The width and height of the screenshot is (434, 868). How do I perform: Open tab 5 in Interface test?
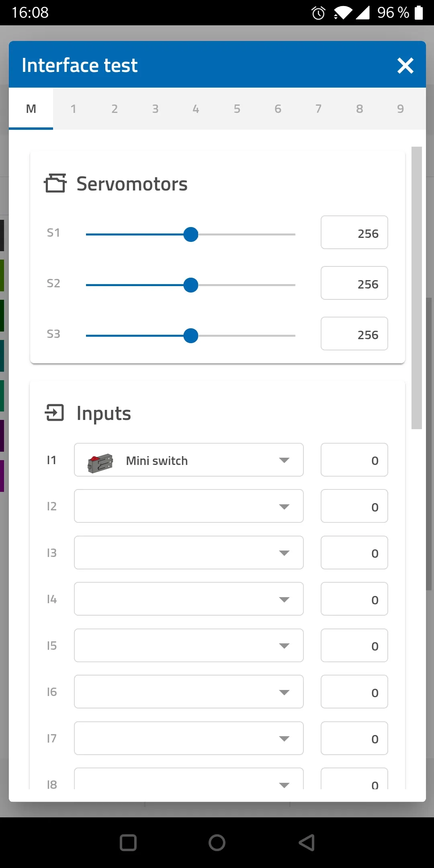tap(237, 109)
